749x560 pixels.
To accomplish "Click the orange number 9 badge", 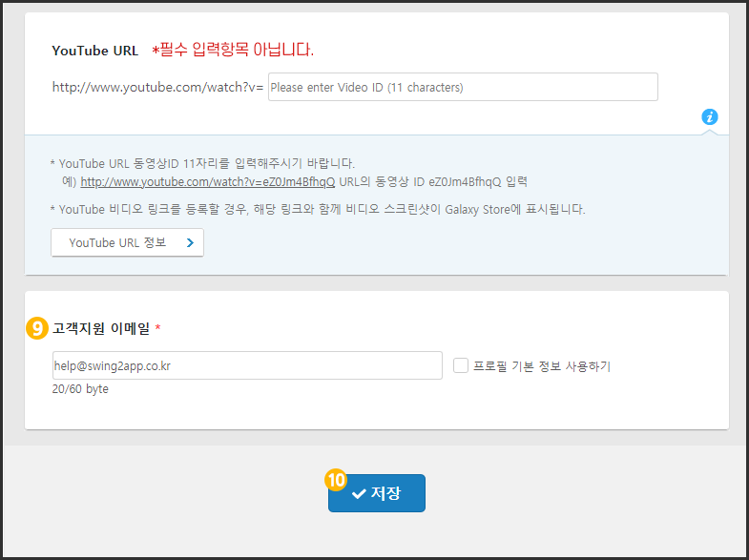I will (37, 328).
